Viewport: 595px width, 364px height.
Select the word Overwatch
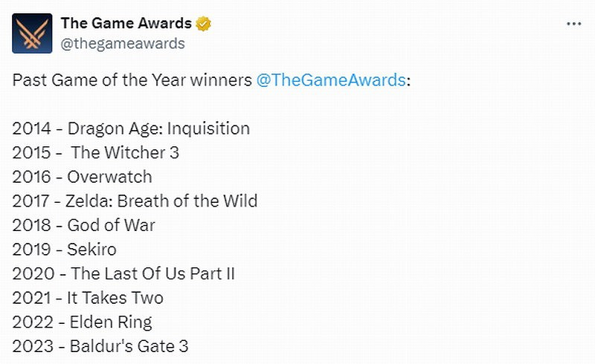(109, 177)
